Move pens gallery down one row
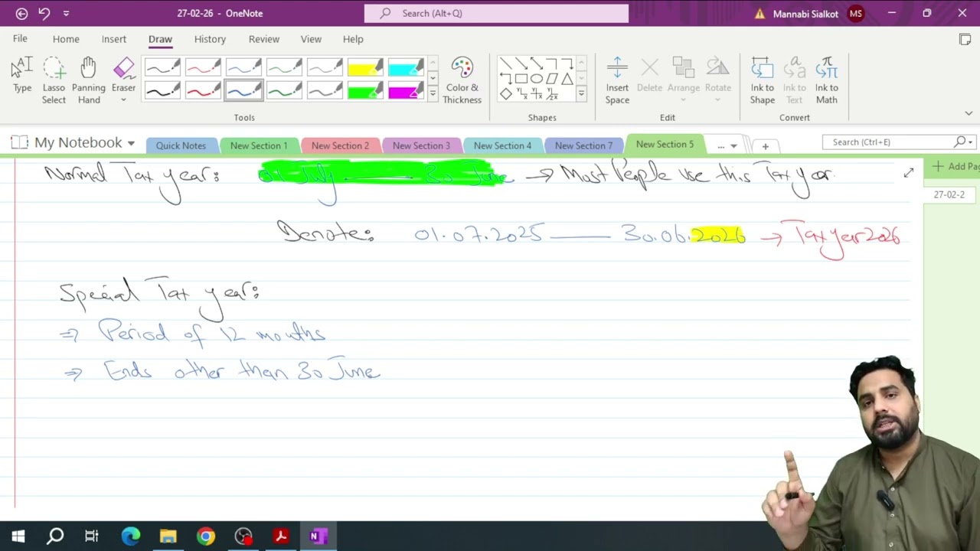This screenshot has height=551, width=980. [433, 77]
